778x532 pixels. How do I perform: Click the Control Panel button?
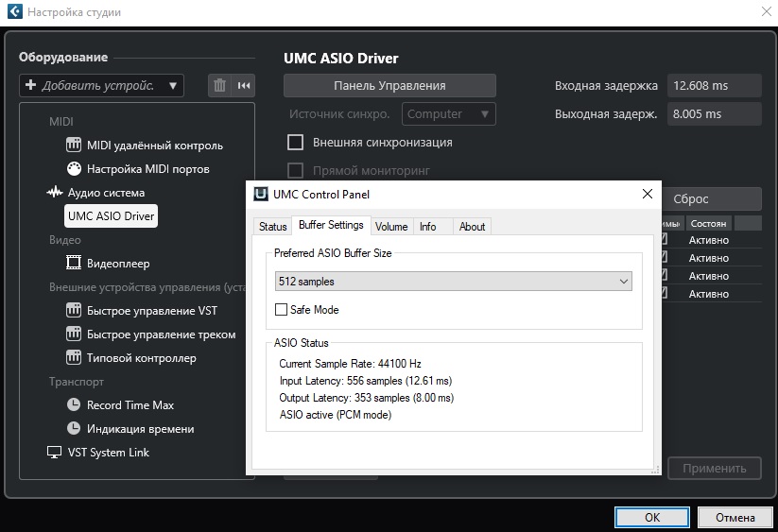pos(389,86)
